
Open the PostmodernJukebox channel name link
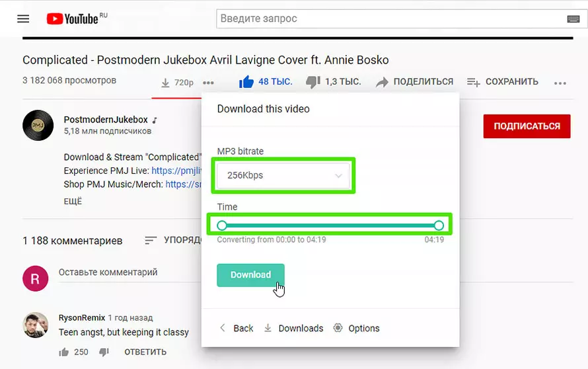click(x=106, y=120)
